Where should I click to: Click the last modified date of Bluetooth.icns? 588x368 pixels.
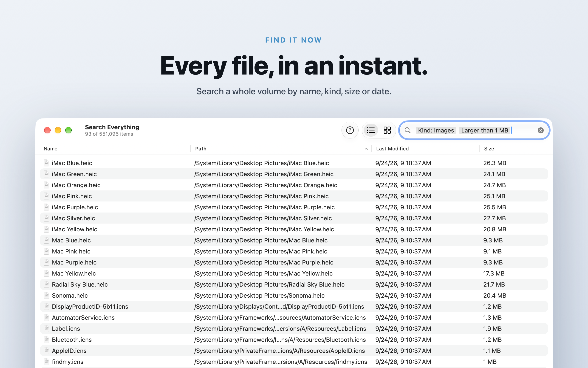(403, 340)
